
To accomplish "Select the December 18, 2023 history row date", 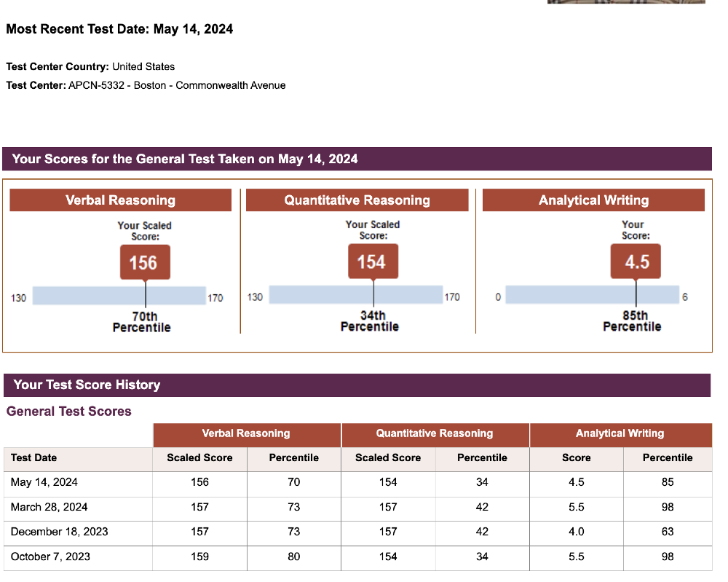I will point(60,532).
